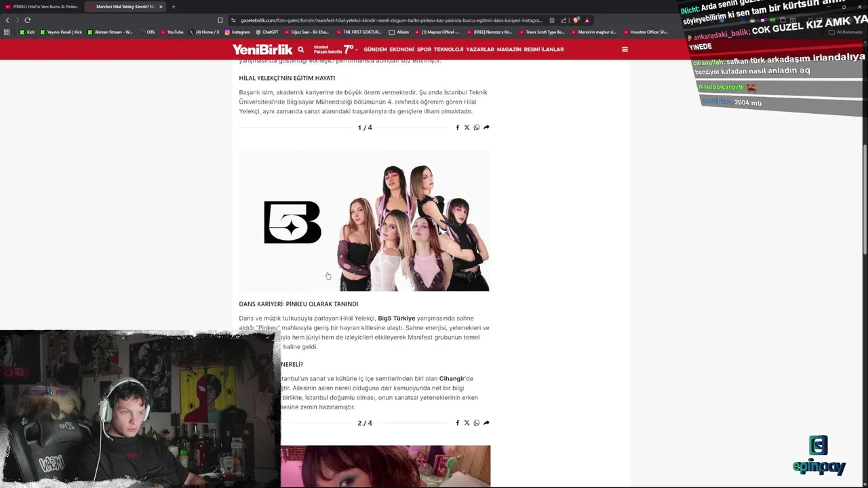Open the Albüm bookmarks folder
Image resolution: width=868 pixels, height=488 pixels.
click(399, 32)
